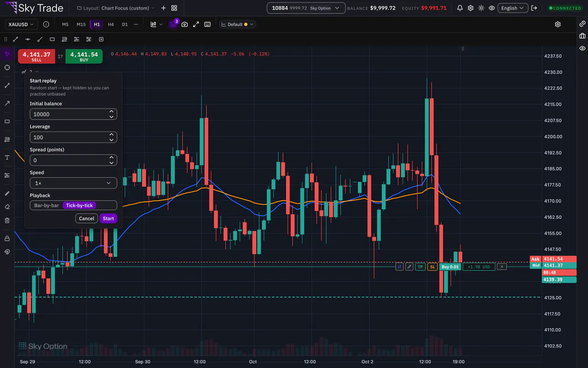The width and height of the screenshot is (588, 368).
Task: Click the log out icon in header
Action: click(x=534, y=8)
